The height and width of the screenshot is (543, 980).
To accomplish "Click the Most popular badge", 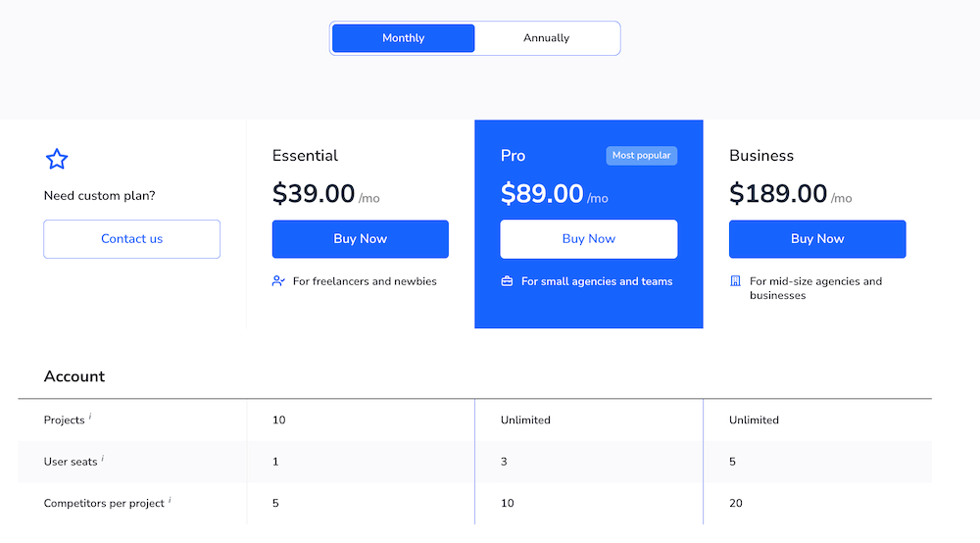I will pos(641,156).
